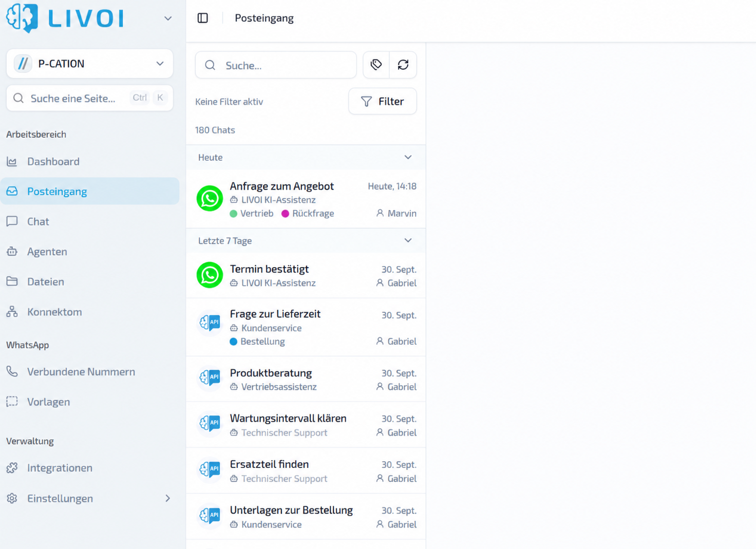Screen dimensions: 756x549
Task: Click API icon for Frage zur Lieferzeit
Action: [210, 323]
